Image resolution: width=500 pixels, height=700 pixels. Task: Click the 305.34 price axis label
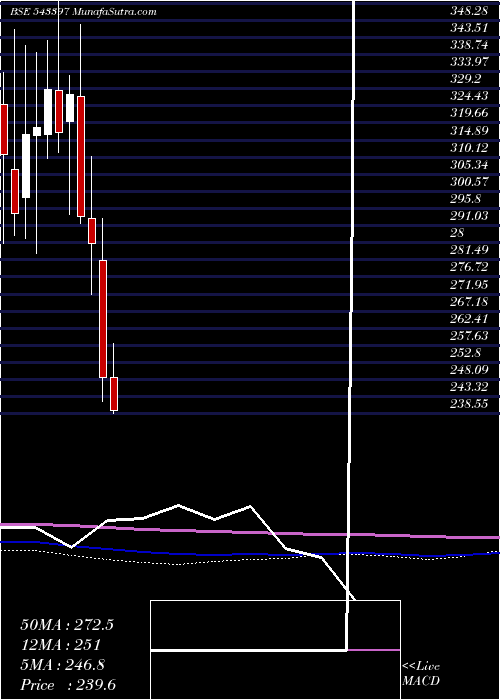[471, 165]
